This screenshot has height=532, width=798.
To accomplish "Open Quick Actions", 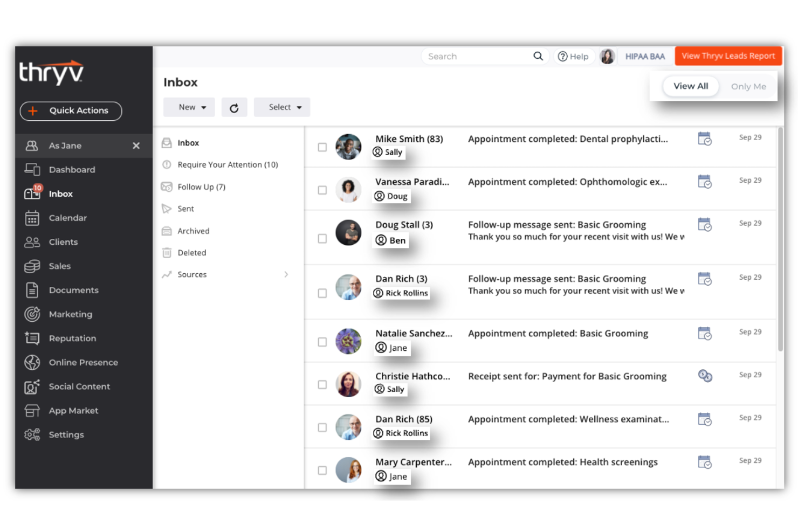I will click(x=71, y=110).
